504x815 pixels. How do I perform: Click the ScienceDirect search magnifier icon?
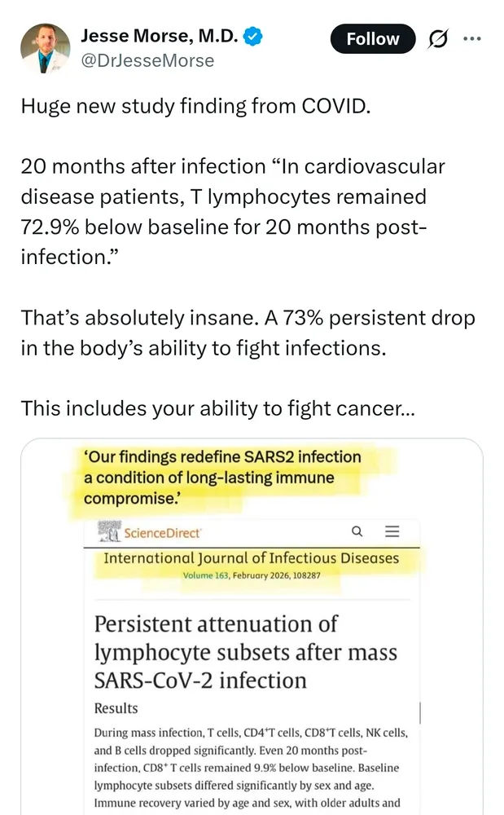357,531
